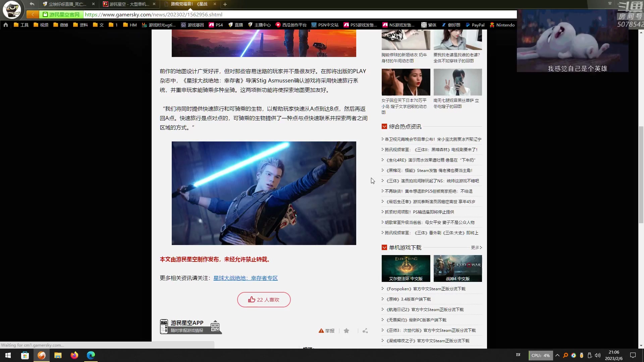Open 南无七腿观音黑丝菩萨 thumbnail
The height and width of the screenshot is (362, 644).
458,82
